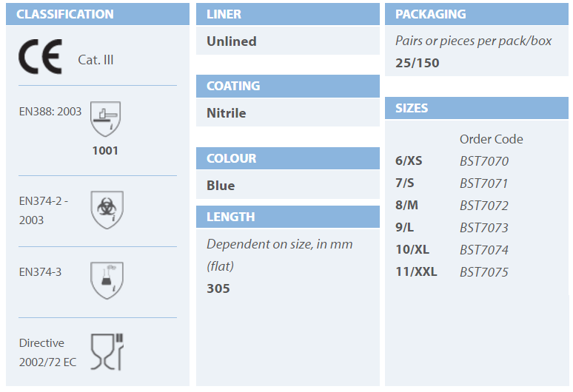Click the 1001 rating under EN388 icon

(x=105, y=151)
